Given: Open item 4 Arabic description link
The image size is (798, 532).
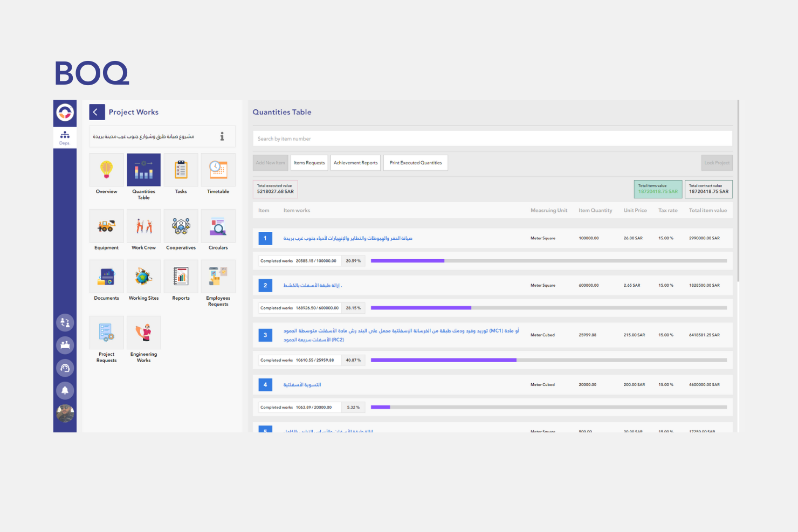Looking at the screenshot, I should pyautogui.click(x=302, y=385).
